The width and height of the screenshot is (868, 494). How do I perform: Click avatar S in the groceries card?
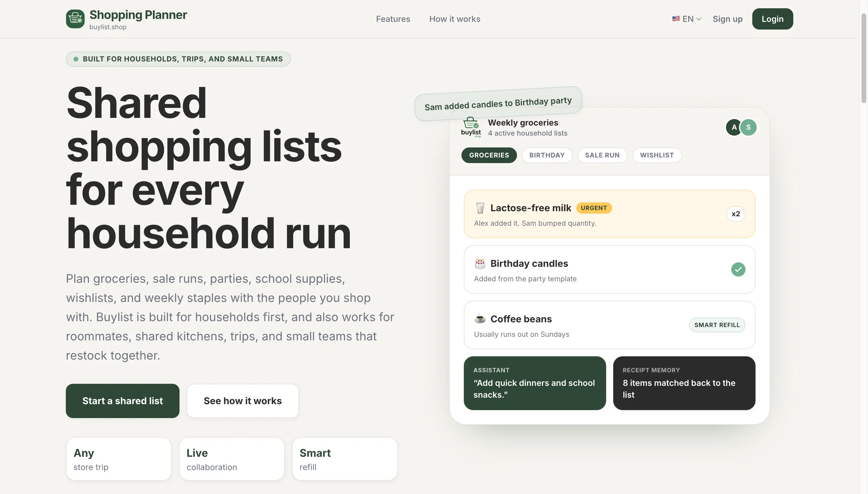point(748,127)
